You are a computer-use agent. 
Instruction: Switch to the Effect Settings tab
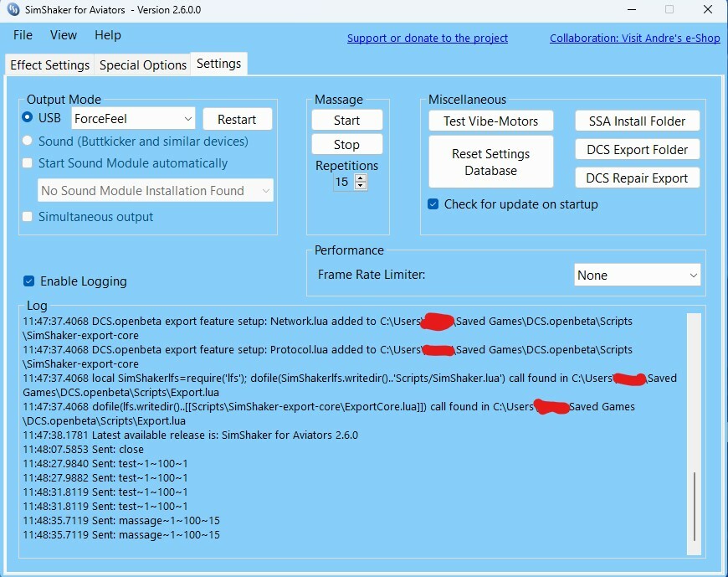(49, 65)
